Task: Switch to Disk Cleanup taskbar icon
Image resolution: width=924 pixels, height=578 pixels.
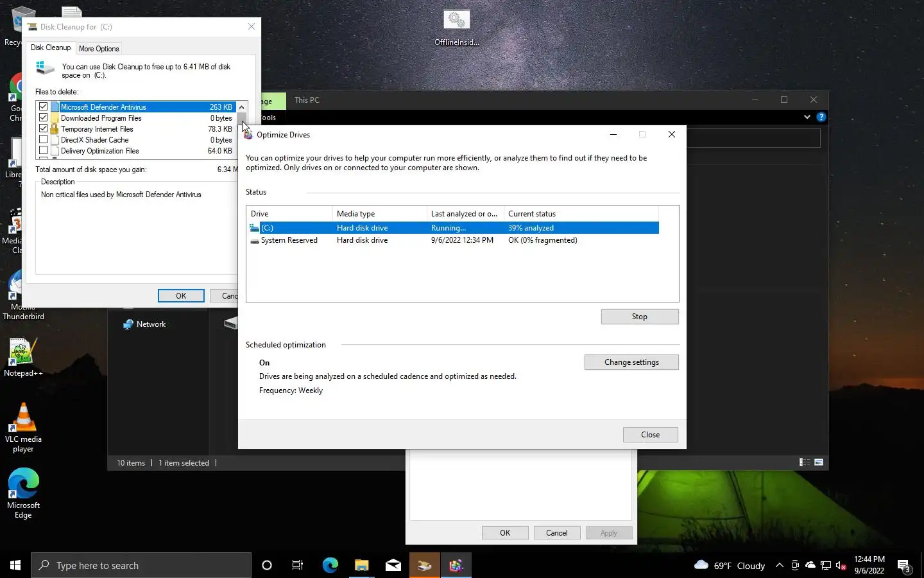Action: [424, 565]
